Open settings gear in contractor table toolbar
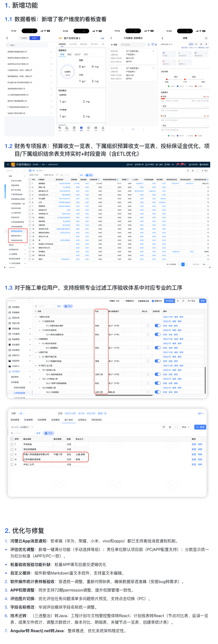 click(x=170, y=427)
